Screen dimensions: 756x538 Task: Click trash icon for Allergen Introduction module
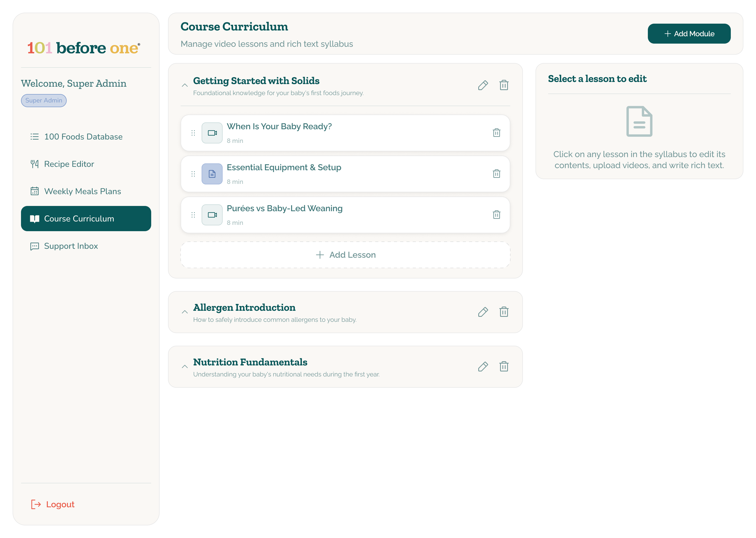[504, 312]
